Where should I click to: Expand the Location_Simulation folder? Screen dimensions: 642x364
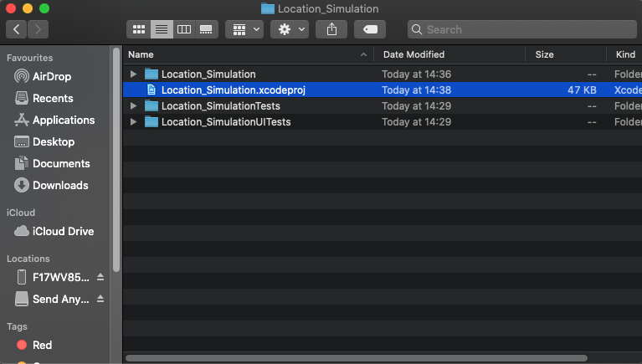(133, 74)
